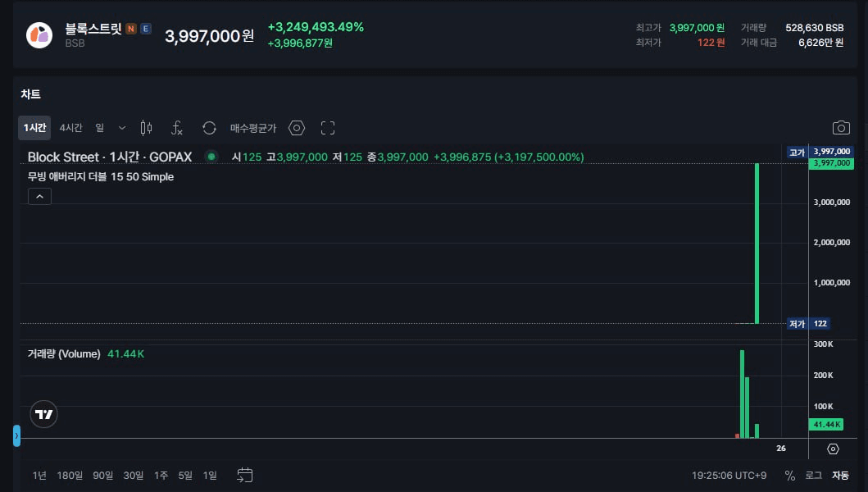Viewport: 868px width, 492px height.
Task: Enable percent scale with % icon
Action: click(790, 475)
